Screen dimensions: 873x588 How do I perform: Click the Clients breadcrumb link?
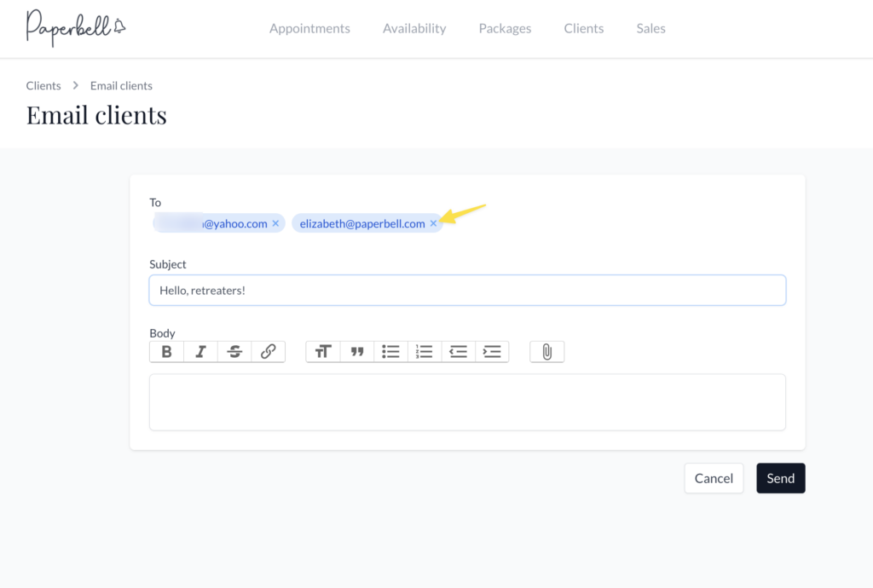tap(43, 85)
